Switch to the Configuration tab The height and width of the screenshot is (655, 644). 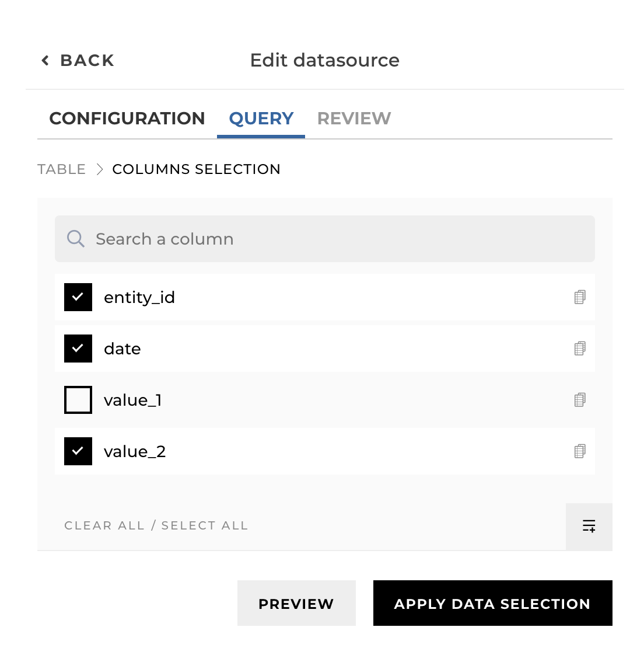click(127, 119)
